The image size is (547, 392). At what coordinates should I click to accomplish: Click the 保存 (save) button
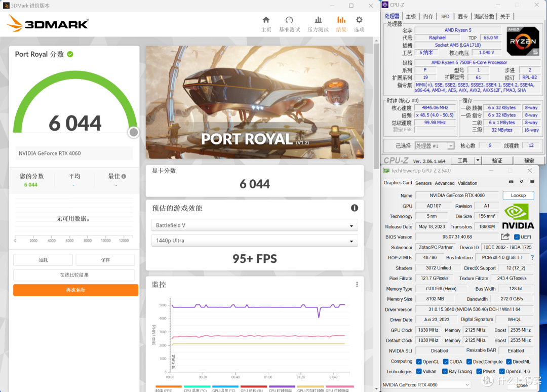[105, 260]
